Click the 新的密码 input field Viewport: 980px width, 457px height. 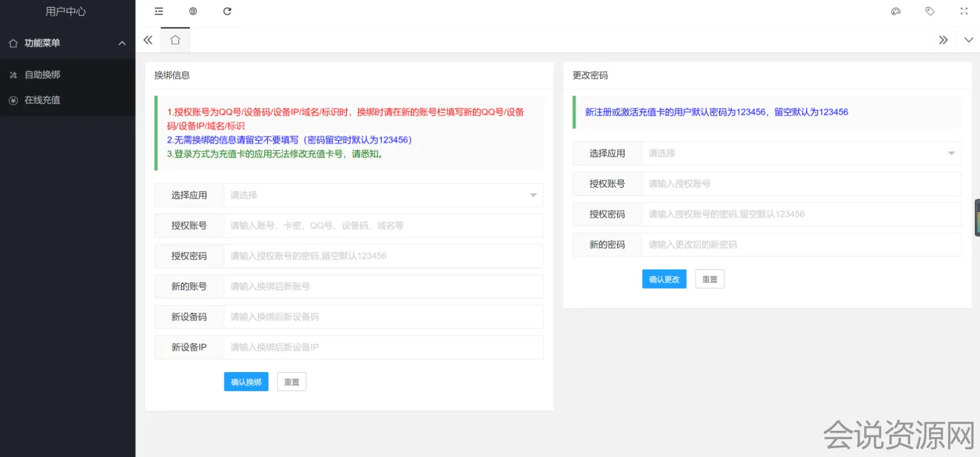pos(801,244)
